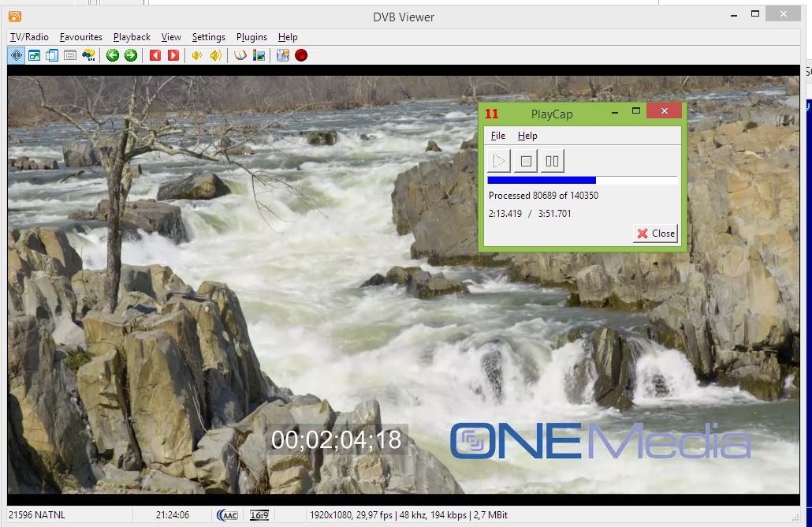This screenshot has height=527, width=812.
Task: Toggle the 16:9 aspect ratio indicator
Action: pos(259,515)
